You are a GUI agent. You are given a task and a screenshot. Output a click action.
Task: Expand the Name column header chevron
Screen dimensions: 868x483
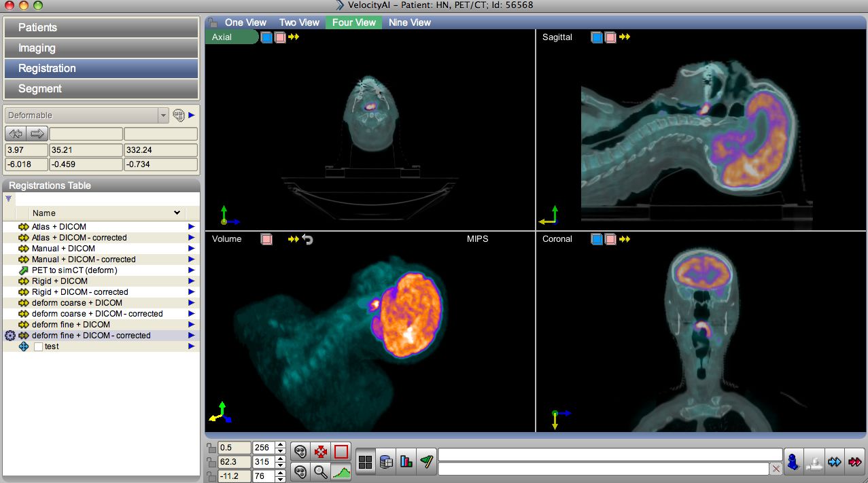[x=177, y=213]
